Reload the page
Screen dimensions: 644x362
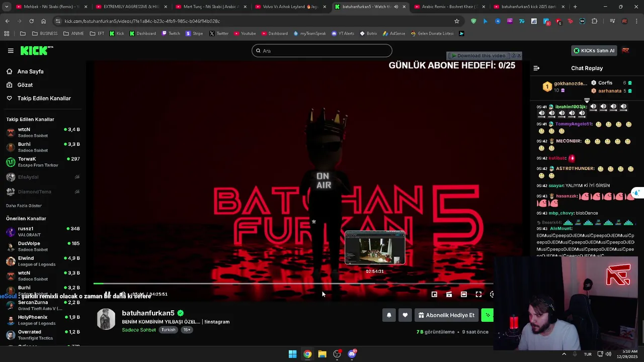pos(31,21)
